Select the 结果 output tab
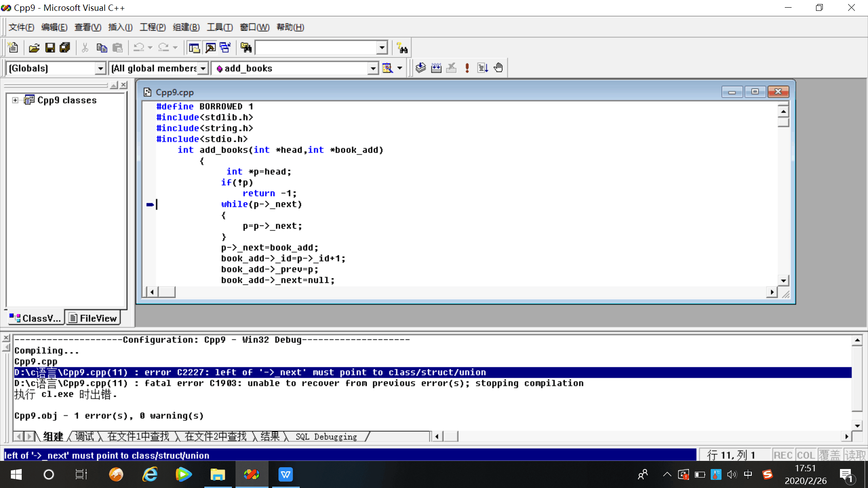Screen dimensions: 868x488 click(270, 436)
